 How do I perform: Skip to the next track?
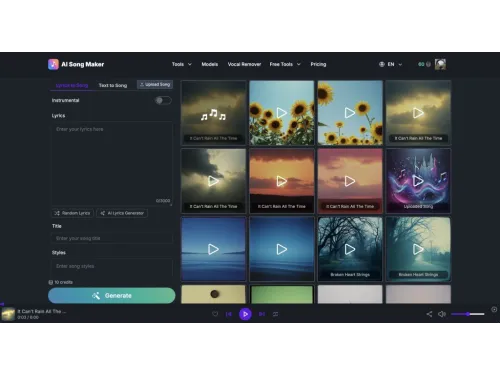pyautogui.click(x=262, y=314)
